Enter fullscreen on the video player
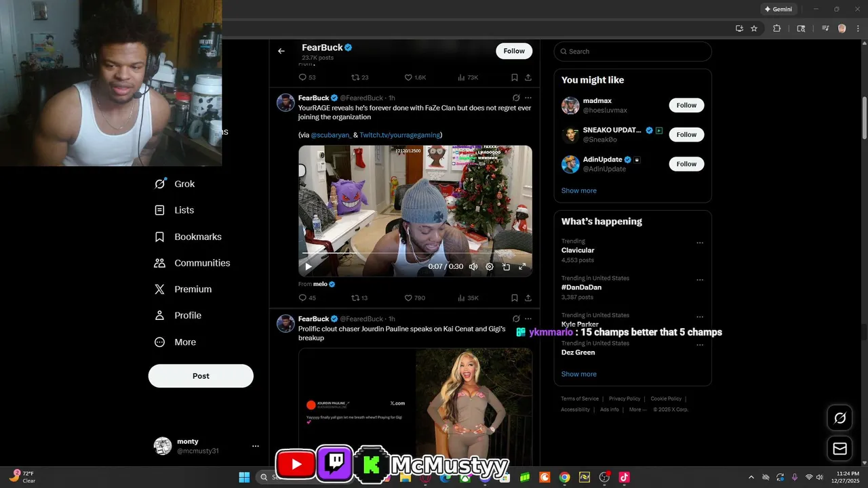 pos(522,266)
